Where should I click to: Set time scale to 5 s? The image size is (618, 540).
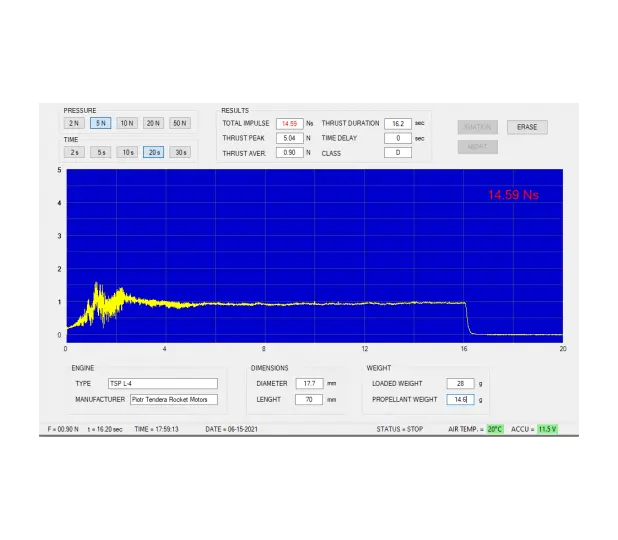pyautogui.click(x=101, y=152)
